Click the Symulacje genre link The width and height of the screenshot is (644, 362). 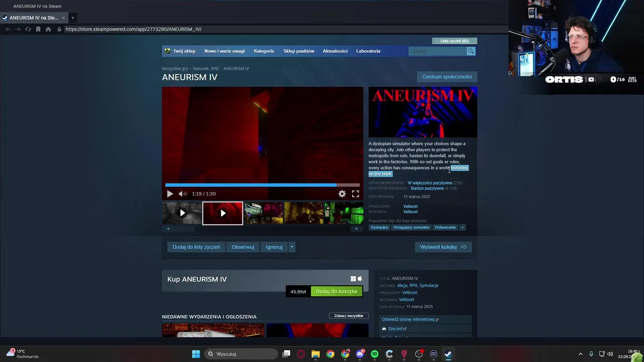429,286
